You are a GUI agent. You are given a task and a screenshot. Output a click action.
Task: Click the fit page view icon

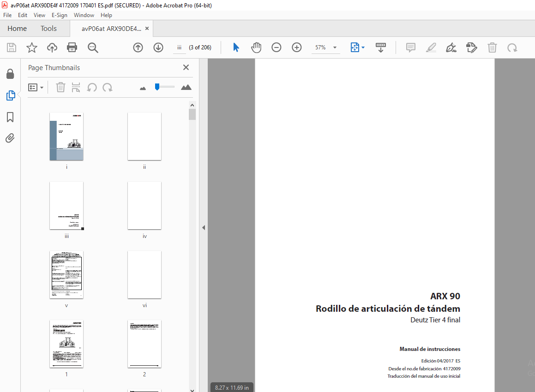coord(355,48)
